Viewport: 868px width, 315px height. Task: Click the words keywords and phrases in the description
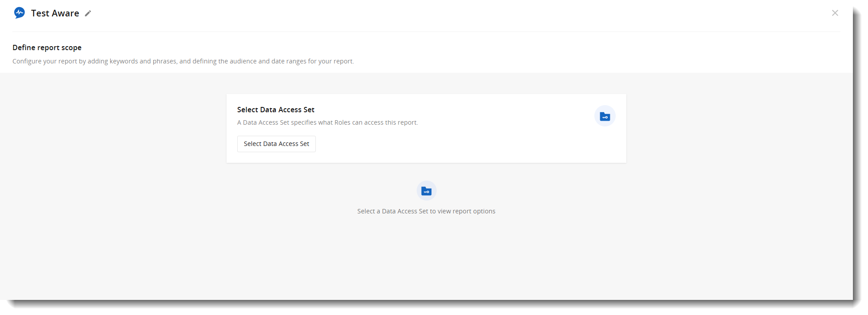tap(143, 61)
